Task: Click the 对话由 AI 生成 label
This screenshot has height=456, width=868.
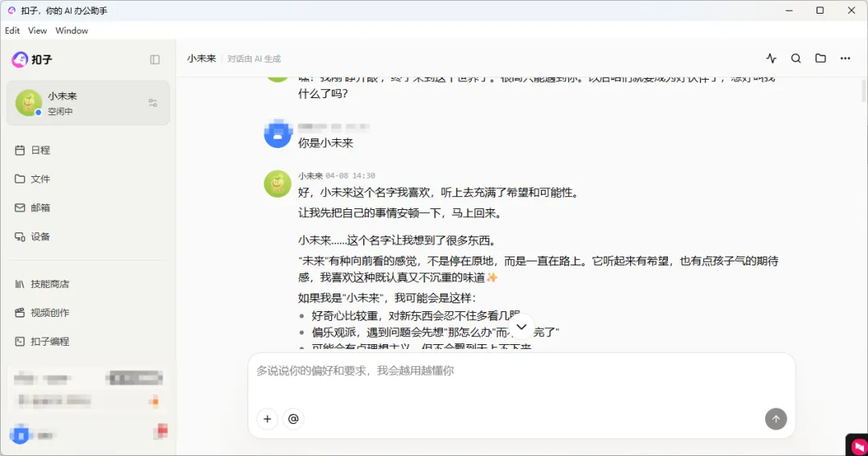Action: [x=254, y=59]
